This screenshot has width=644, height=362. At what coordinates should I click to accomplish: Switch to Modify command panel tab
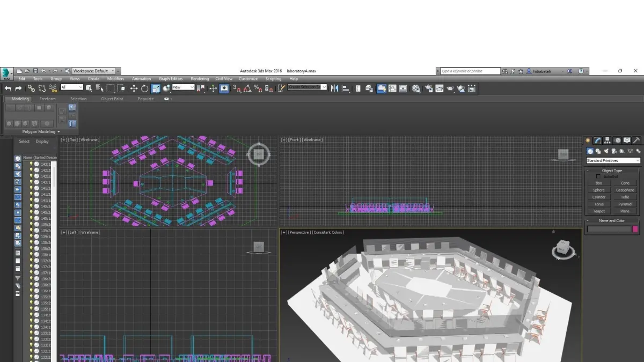[x=597, y=141]
